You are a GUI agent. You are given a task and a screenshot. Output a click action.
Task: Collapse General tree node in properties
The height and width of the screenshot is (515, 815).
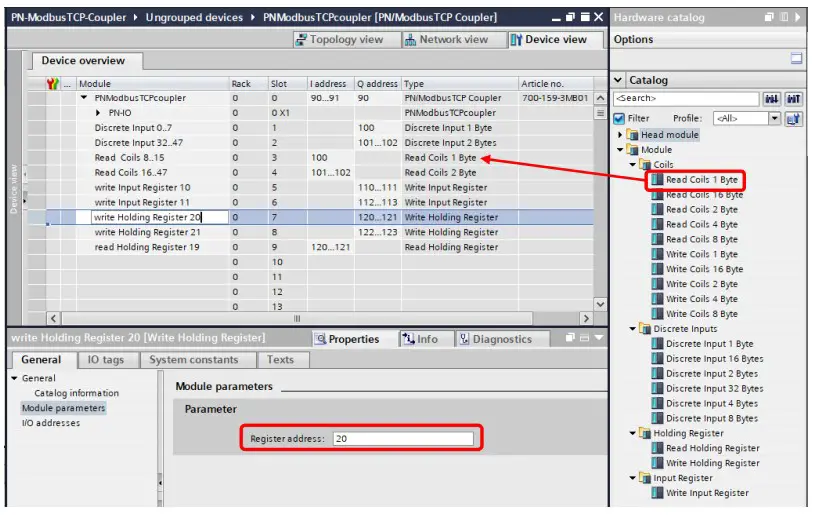(15, 378)
